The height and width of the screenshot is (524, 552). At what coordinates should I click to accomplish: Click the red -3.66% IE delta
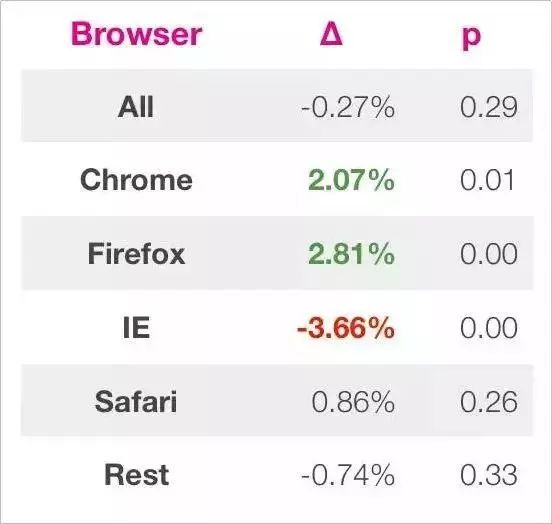[x=346, y=328]
